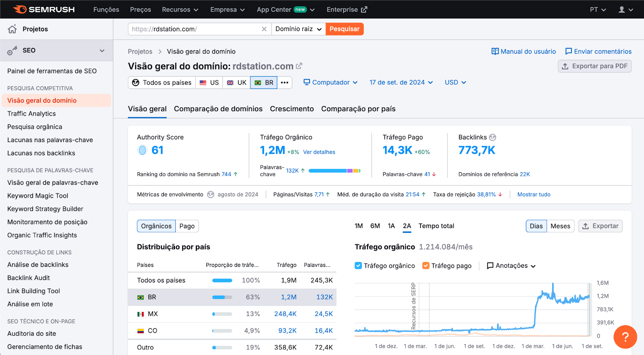
Task: Click the Mexico flag in MX row
Action: click(x=140, y=314)
